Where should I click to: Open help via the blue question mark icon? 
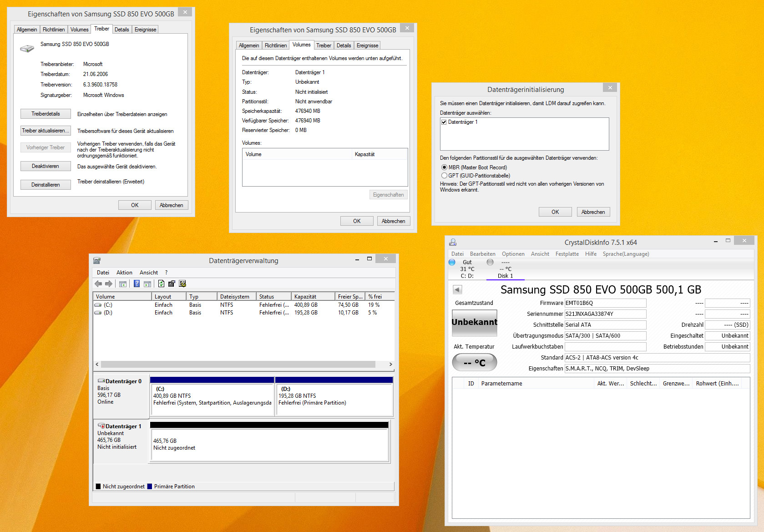tap(137, 284)
